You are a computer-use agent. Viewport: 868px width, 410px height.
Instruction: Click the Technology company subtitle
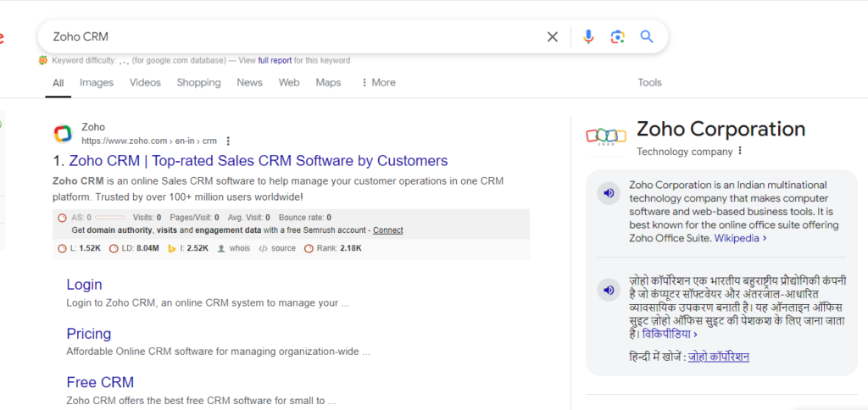pyautogui.click(x=684, y=152)
